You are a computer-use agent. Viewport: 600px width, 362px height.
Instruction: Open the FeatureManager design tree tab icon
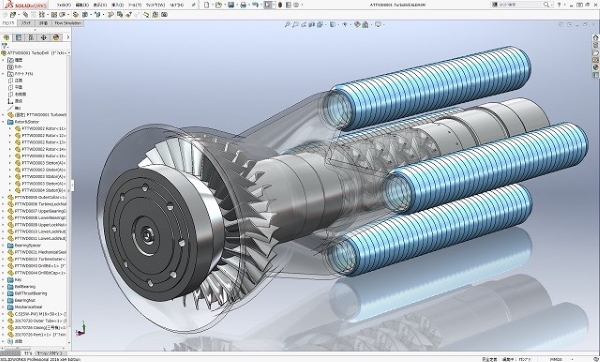click(x=6, y=38)
